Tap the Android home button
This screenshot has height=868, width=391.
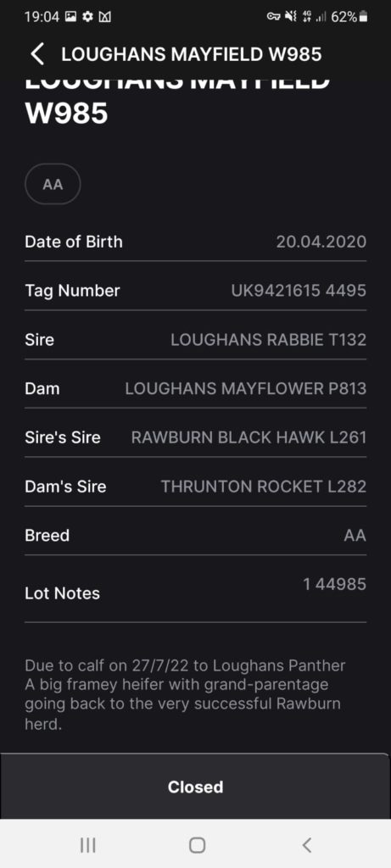point(197,845)
